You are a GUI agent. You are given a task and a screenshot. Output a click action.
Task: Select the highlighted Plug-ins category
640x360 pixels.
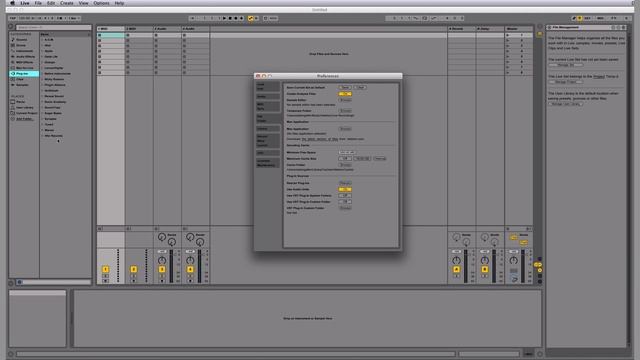24,74
